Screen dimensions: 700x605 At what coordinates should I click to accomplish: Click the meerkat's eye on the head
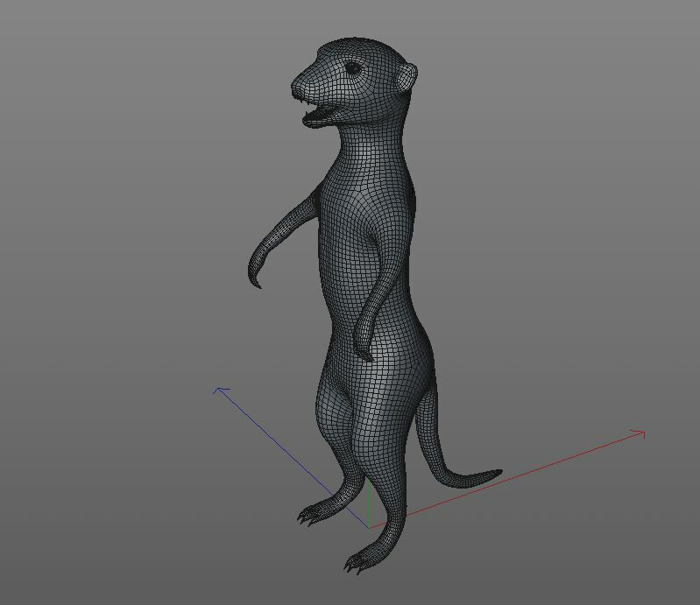[353, 68]
